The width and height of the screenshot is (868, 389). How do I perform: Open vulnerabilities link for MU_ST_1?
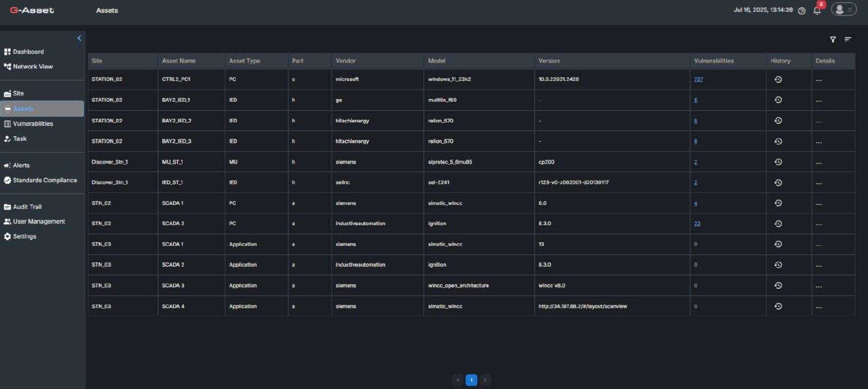(695, 162)
